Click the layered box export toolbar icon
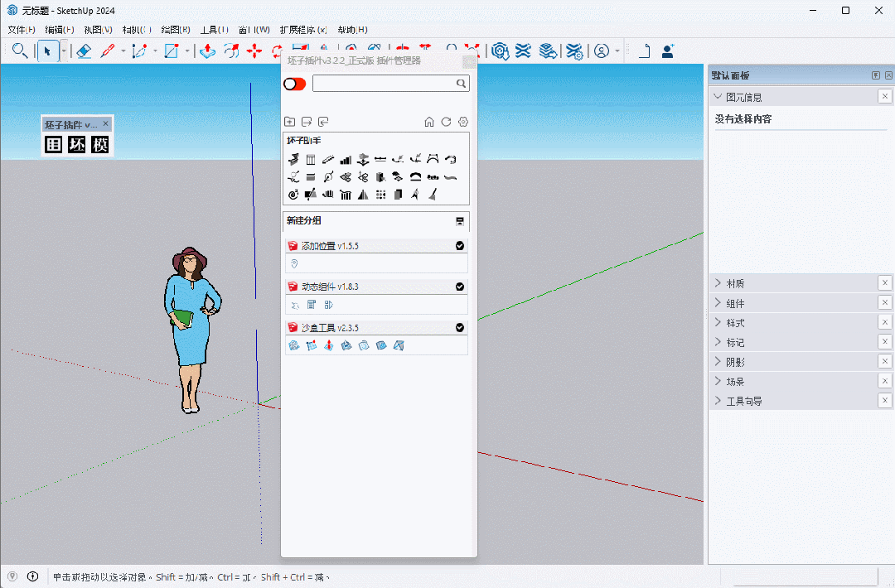Viewport: 895px width, 588px height. pyautogui.click(x=548, y=51)
